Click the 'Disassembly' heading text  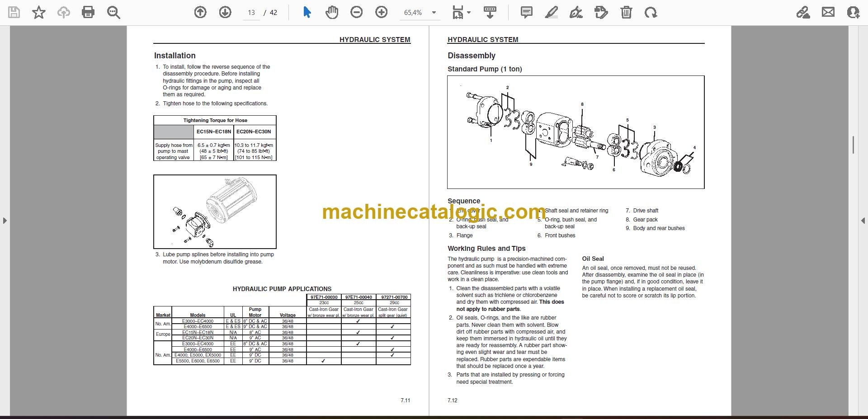click(x=472, y=56)
